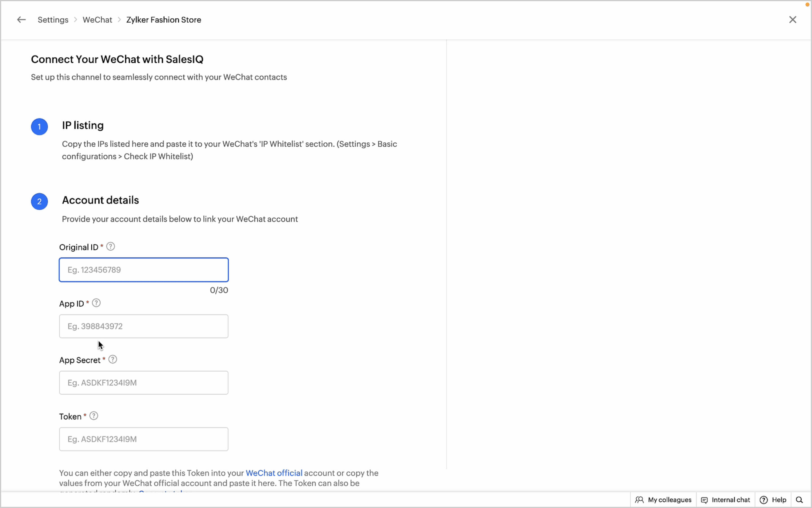Click the IP listing heading
Viewport: 812px width, 508px height.
click(x=83, y=125)
